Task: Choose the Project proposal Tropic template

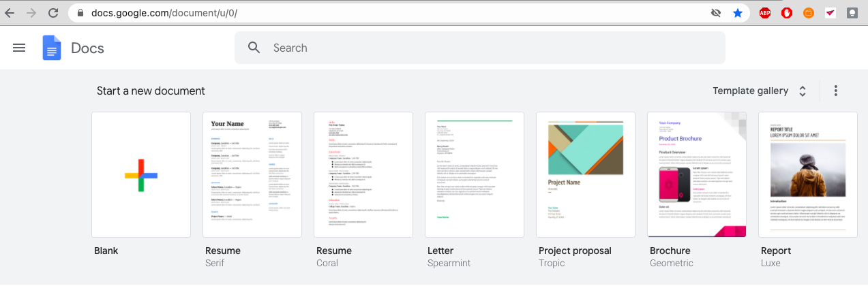Action: pyautogui.click(x=586, y=175)
